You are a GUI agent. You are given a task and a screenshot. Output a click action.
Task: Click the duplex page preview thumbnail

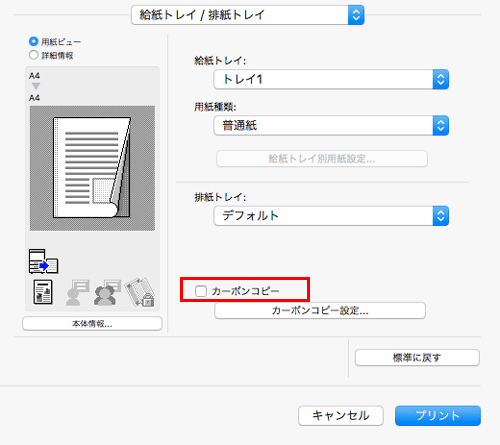92,168
